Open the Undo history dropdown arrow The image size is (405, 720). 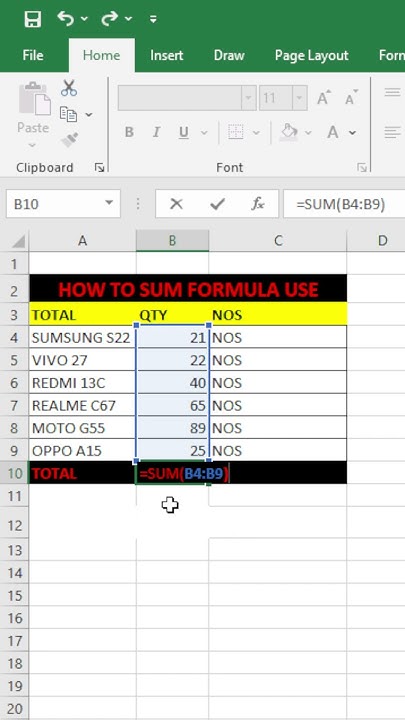(x=84, y=19)
